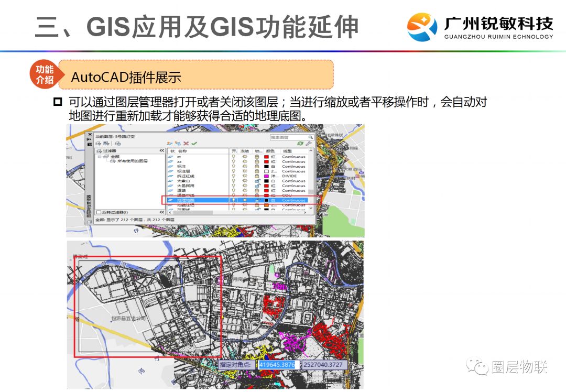Image resolution: width=566 pixels, height=392 pixels.
Task: Click the green checkmark Set Current icon
Action: point(194,143)
